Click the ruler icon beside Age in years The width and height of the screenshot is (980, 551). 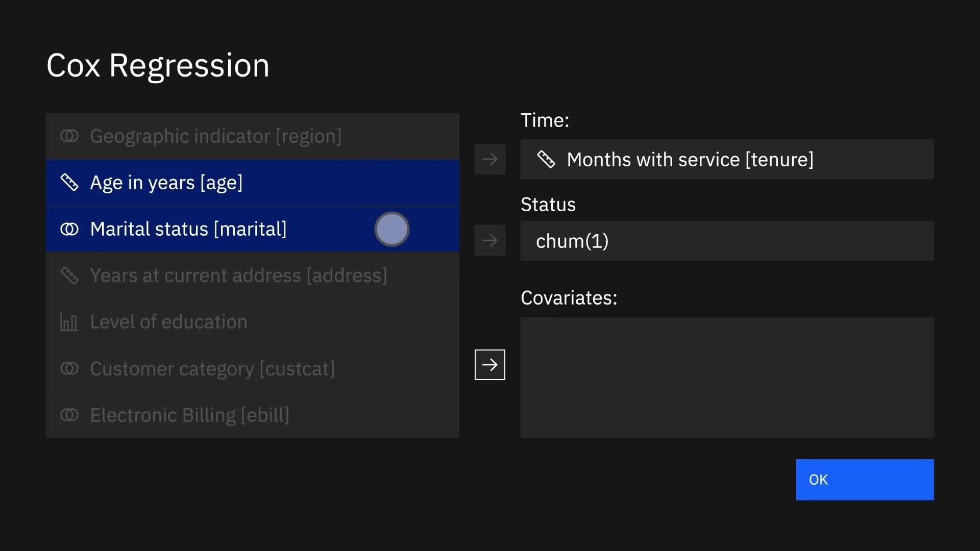click(69, 183)
